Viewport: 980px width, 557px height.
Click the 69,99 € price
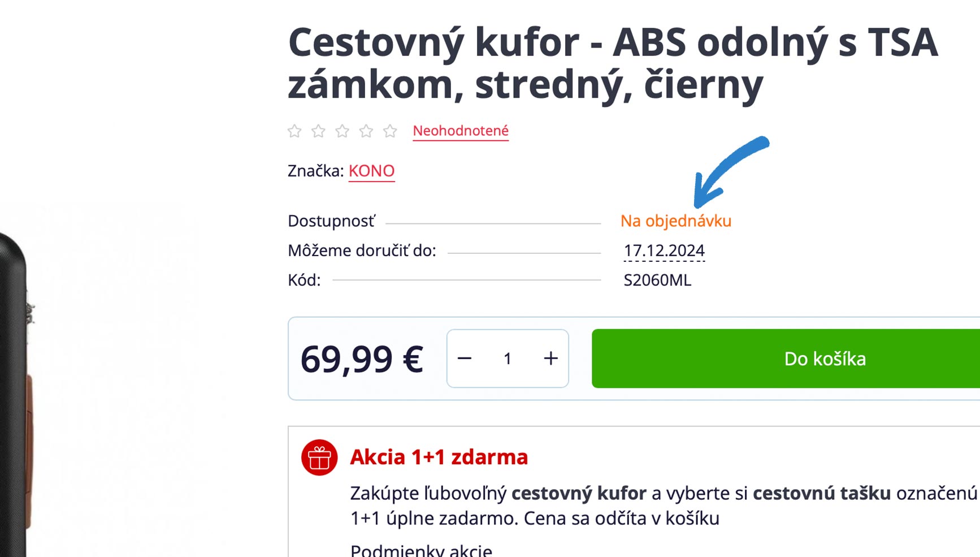(362, 359)
